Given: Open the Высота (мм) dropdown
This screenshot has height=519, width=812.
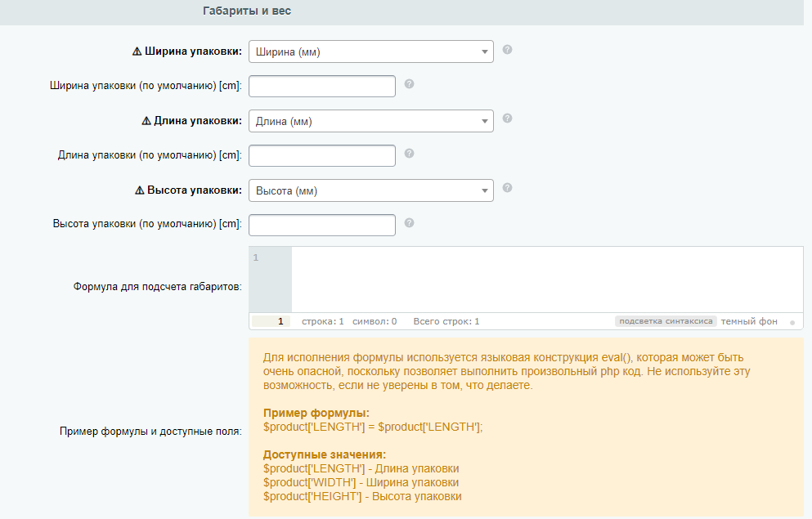Looking at the screenshot, I should [370, 190].
